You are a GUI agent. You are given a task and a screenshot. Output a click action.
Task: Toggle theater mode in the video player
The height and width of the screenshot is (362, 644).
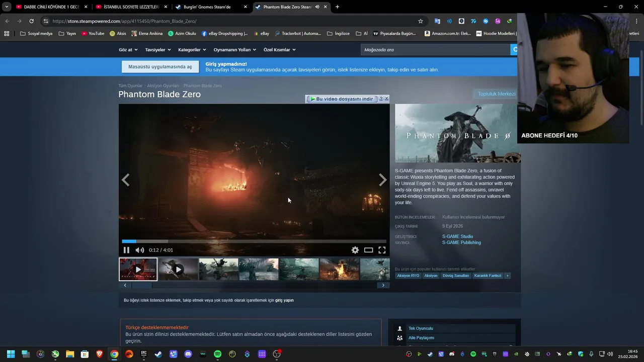click(369, 250)
